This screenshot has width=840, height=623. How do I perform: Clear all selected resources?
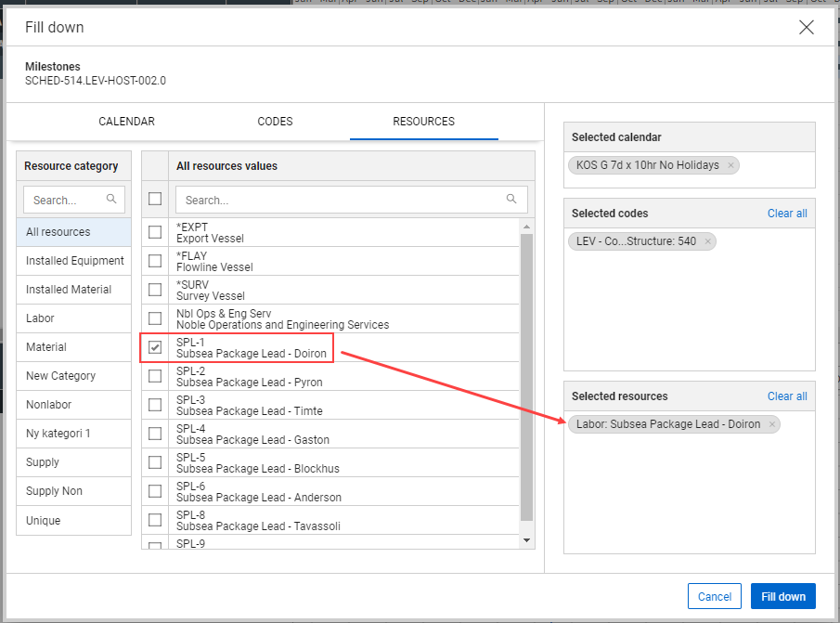pyautogui.click(x=786, y=396)
